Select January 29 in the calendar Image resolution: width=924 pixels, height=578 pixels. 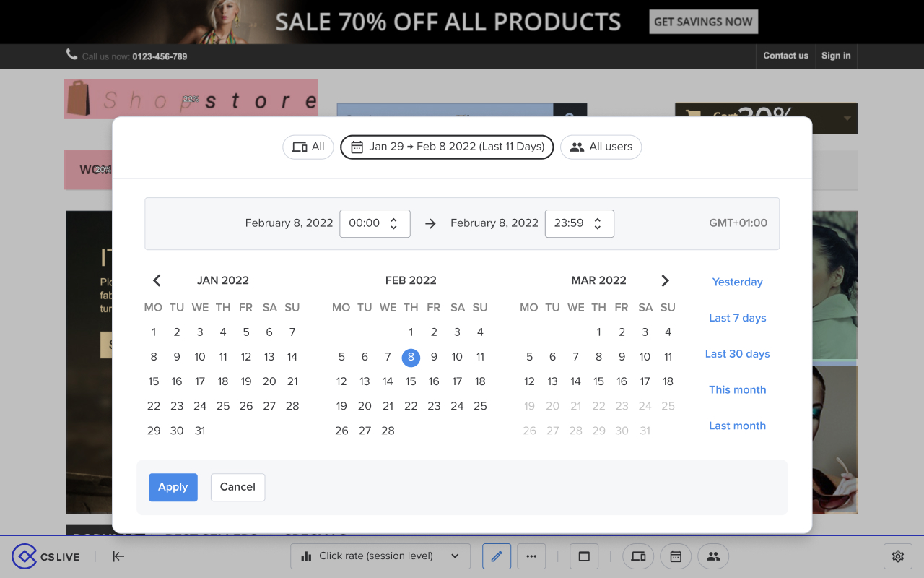pyautogui.click(x=154, y=431)
